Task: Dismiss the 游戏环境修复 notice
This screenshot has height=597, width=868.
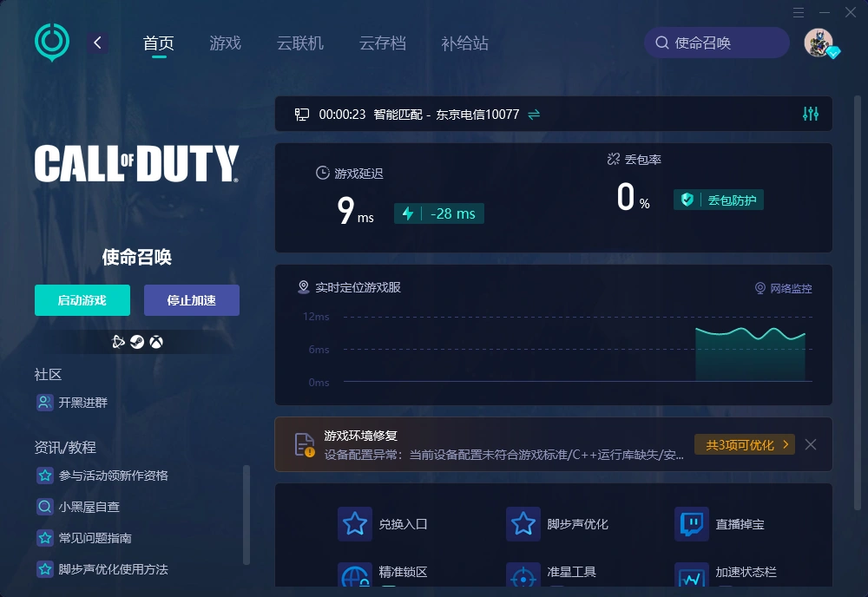Action: point(811,445)
